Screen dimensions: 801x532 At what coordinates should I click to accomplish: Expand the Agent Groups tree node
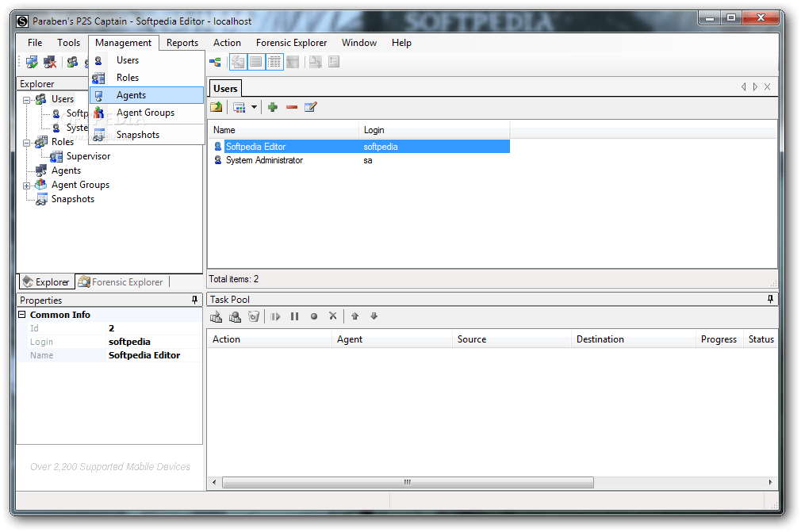[26, 186]
